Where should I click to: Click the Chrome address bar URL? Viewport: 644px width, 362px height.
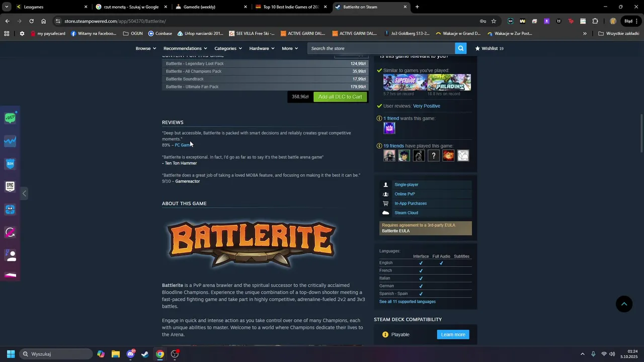(x=115, y=21)
